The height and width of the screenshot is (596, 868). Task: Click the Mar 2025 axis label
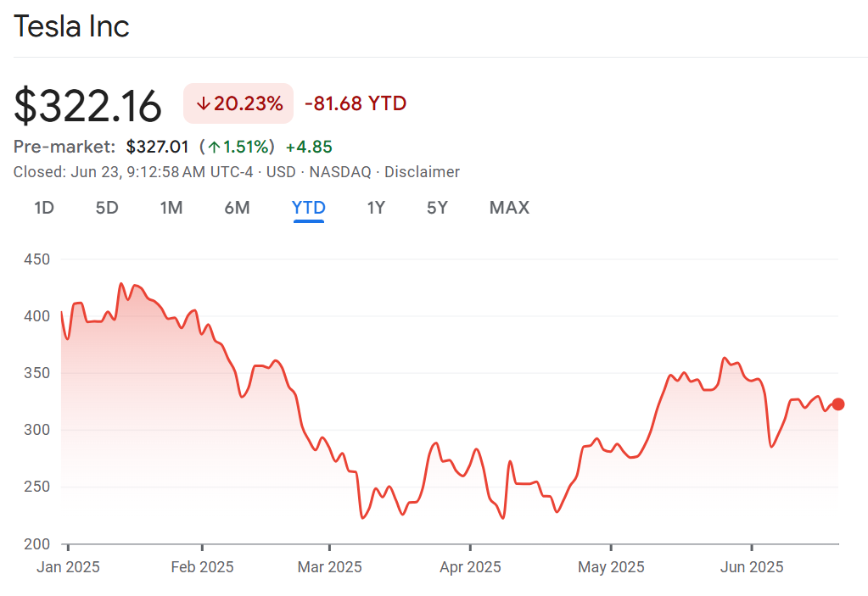click(x=329, y=567)
